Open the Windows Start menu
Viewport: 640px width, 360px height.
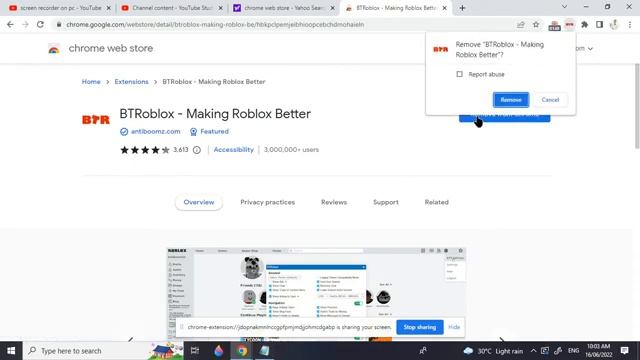11,351
